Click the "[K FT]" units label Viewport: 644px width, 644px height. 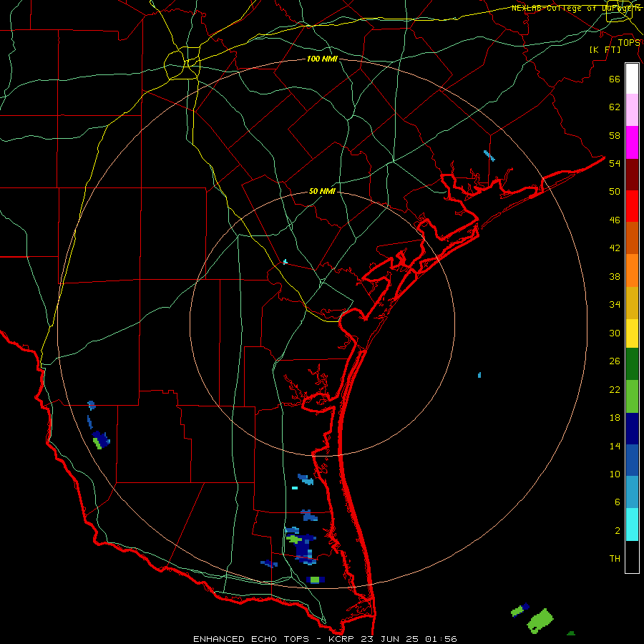(605, 49)
